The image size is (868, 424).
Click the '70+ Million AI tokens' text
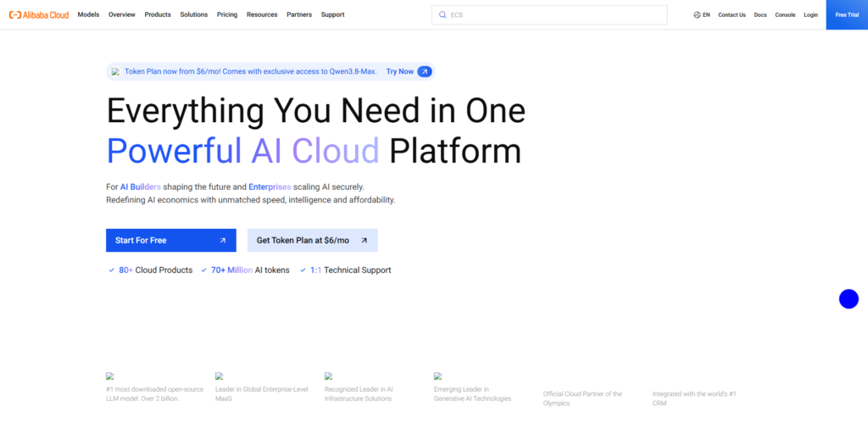(x=250, y=271)
